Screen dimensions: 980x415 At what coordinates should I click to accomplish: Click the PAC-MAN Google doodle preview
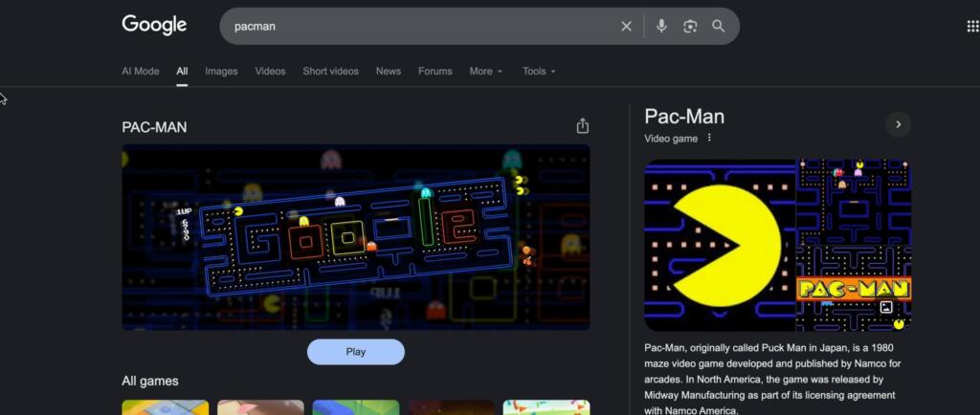coord(355,237)
